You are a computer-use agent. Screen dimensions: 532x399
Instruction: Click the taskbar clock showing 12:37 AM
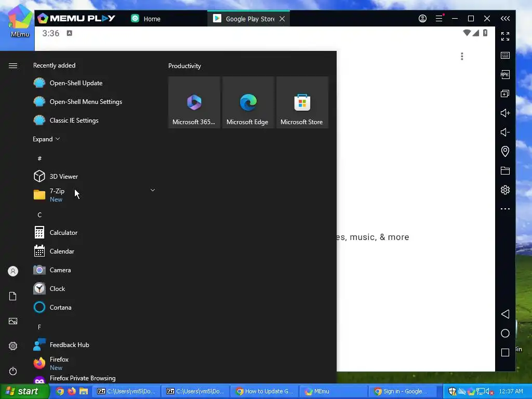[511, 391]
